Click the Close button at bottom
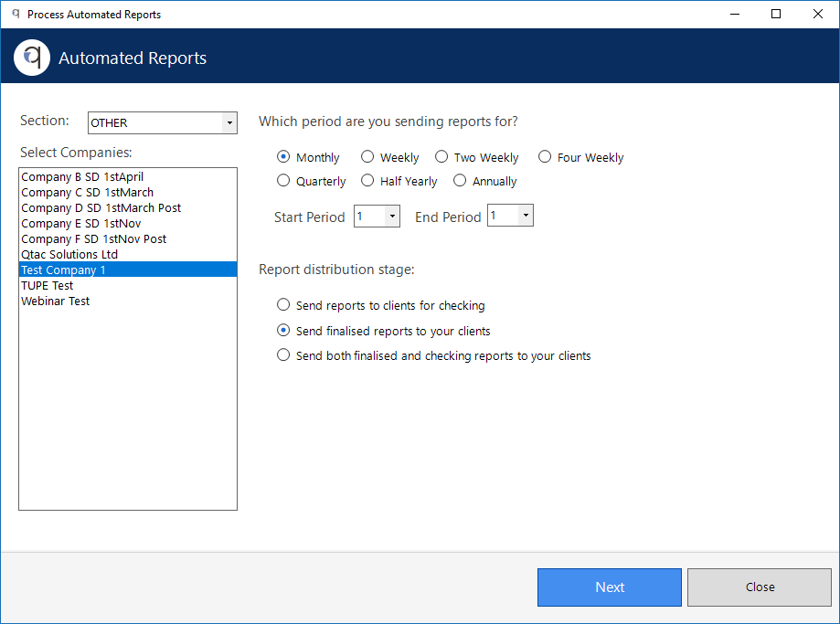The image size is (840, 624). (x=759, y=587)
